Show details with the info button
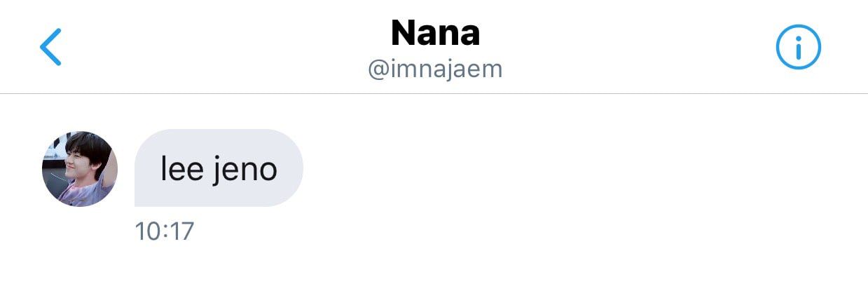 tap(798, 47)
